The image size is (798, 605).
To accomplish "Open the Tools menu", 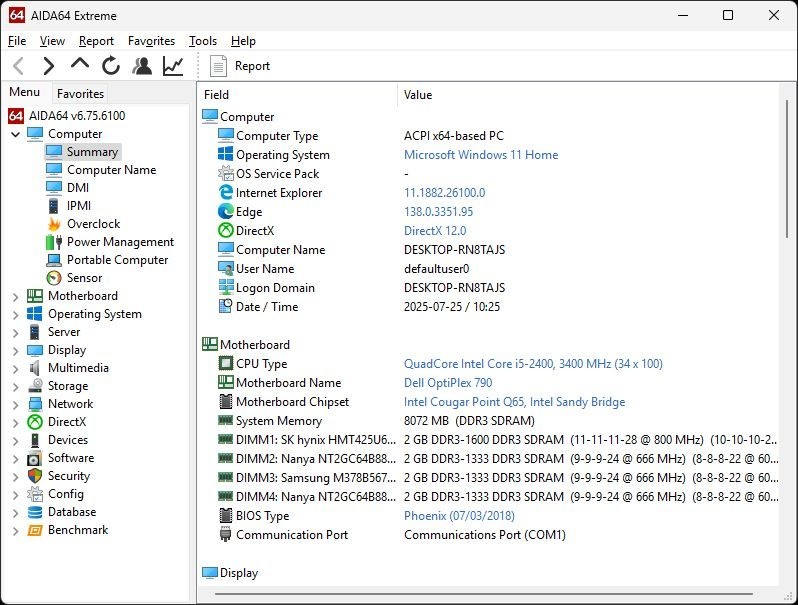I will tap(203, 41).
